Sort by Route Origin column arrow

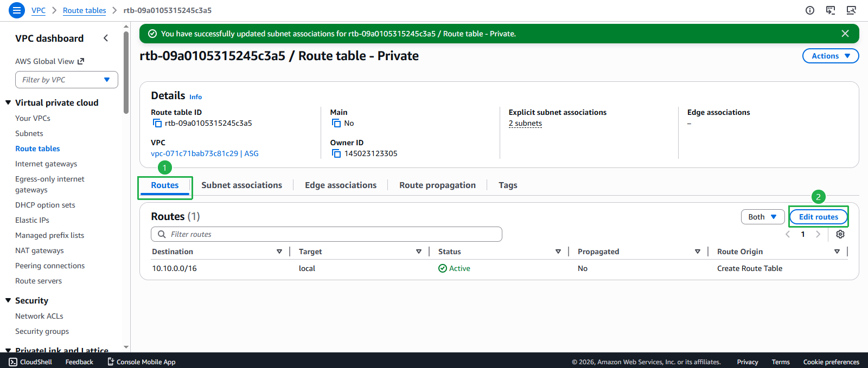837,251
